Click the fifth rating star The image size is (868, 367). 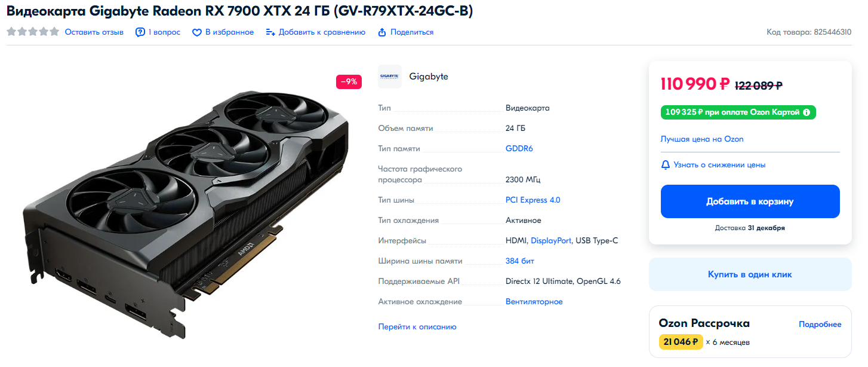(x=54, y=32)
